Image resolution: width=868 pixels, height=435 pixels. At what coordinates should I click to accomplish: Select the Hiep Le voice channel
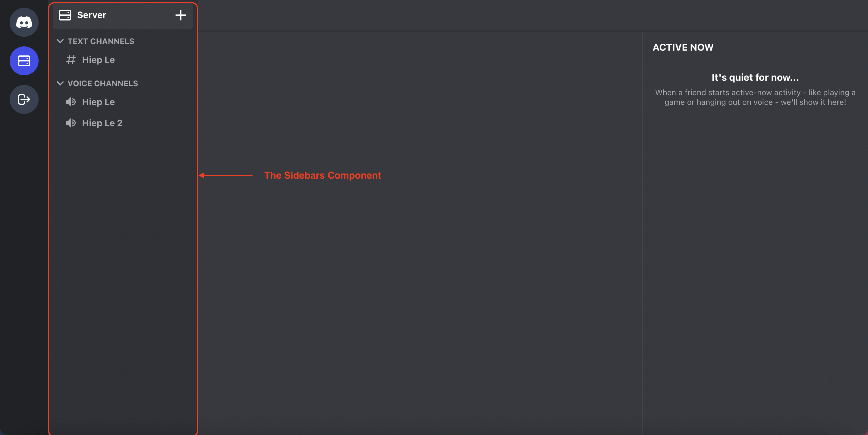point(98,102)
